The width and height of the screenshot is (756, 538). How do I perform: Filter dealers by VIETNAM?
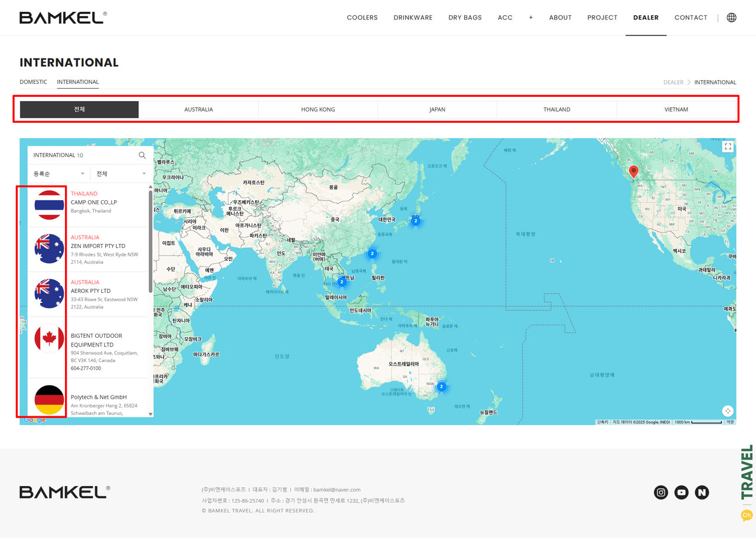[x=676, y=109]
